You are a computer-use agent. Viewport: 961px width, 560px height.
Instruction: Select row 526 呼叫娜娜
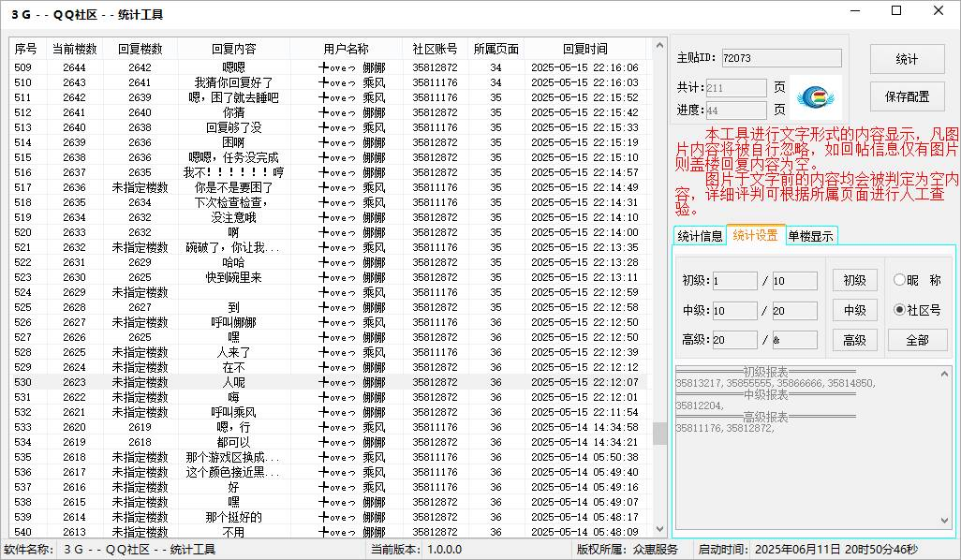[327, 322]
